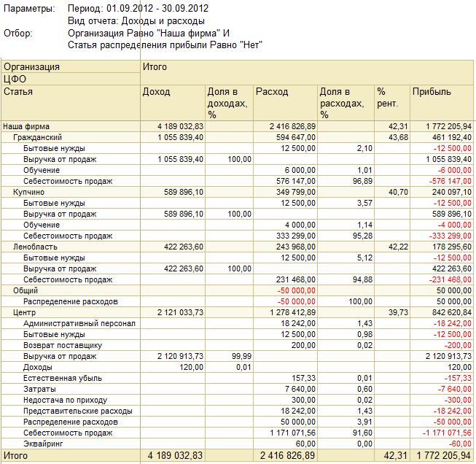Select expense value '7 640,00'

(x=300, y=389)
